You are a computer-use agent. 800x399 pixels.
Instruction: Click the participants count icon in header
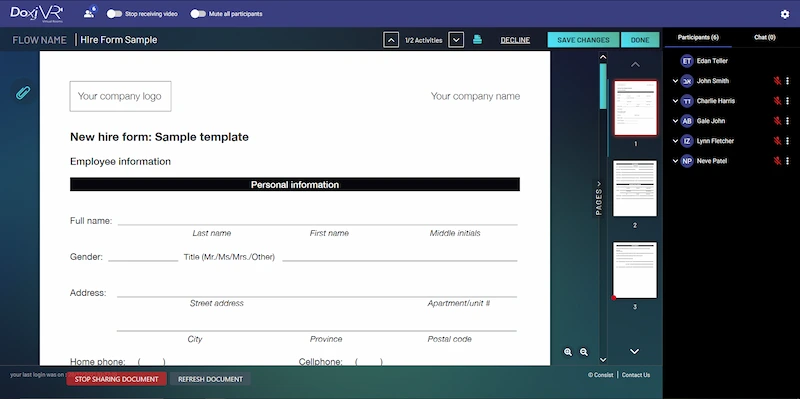coord(90,13)
